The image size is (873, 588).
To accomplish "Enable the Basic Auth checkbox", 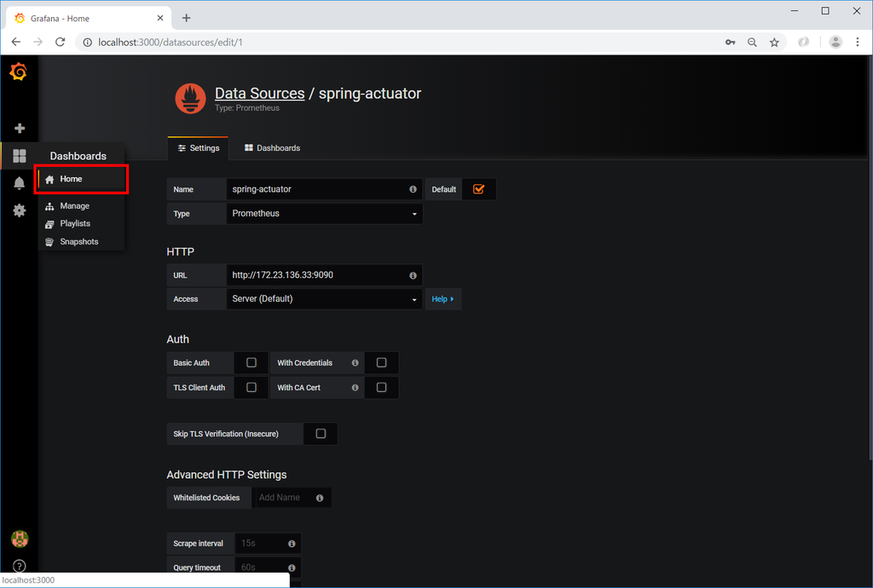I will tap(251, 363).
